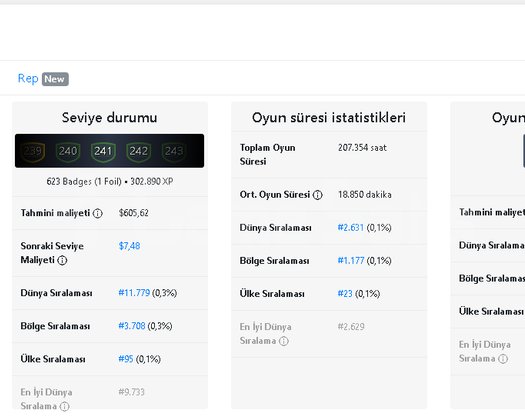This screenshot has width=525, height=420.
Task: Open world ranking #11.779 link
Action: (x=134, y=293)
